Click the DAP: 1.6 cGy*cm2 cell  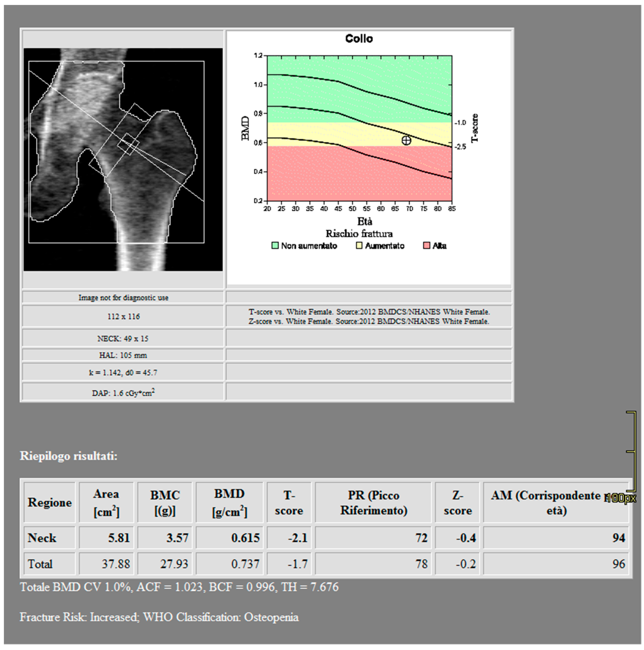point(123,393)
